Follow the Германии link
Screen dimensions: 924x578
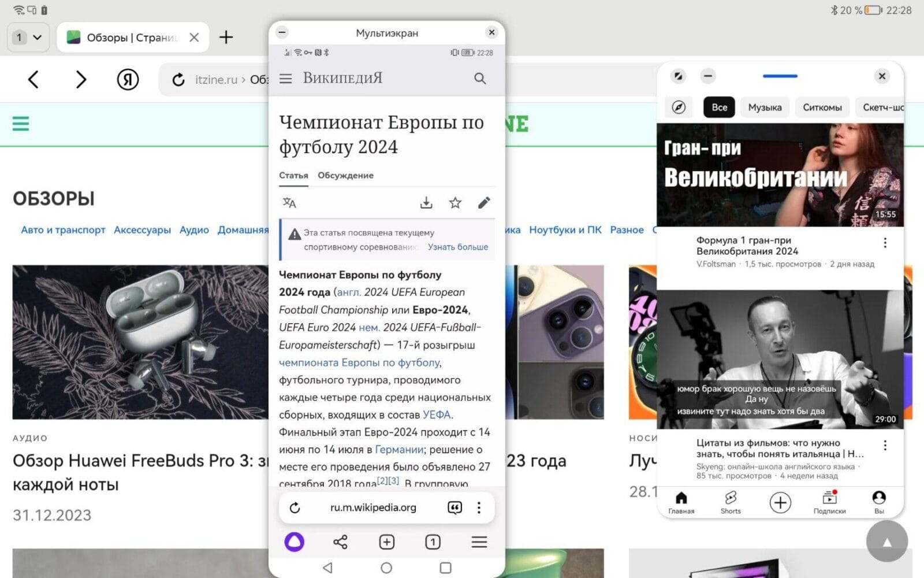(x=400, y=449)
